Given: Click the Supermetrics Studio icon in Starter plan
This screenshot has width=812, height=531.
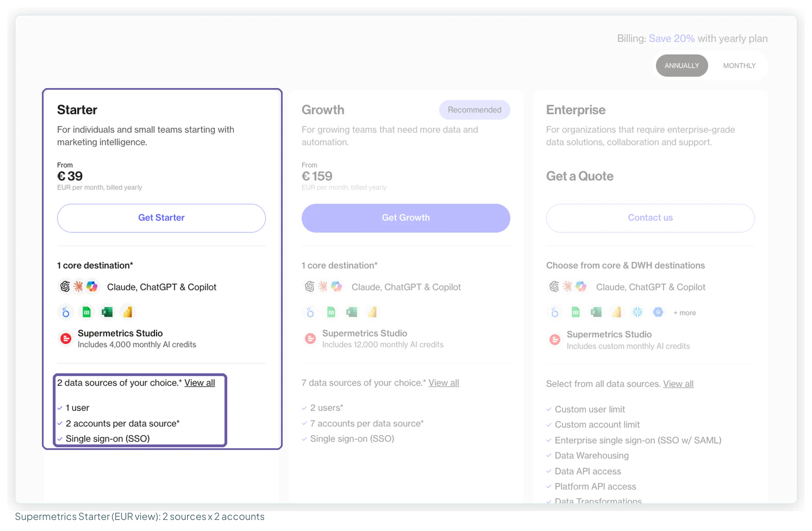Looking at the screenshot, I should click(x=66, y=338).
